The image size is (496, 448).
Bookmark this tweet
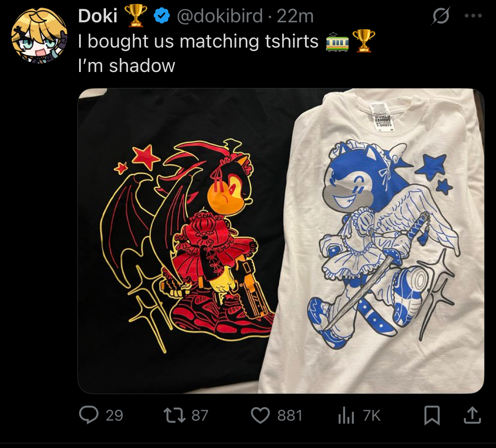point(432,415)
